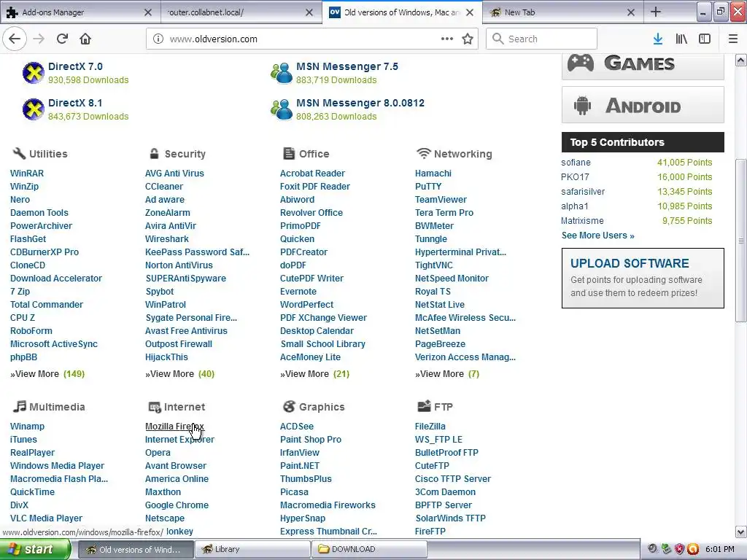Switch to Library window in taskbar
This screenshot has width=747, height=560.
pyautogui.click(x=252, y=549)
